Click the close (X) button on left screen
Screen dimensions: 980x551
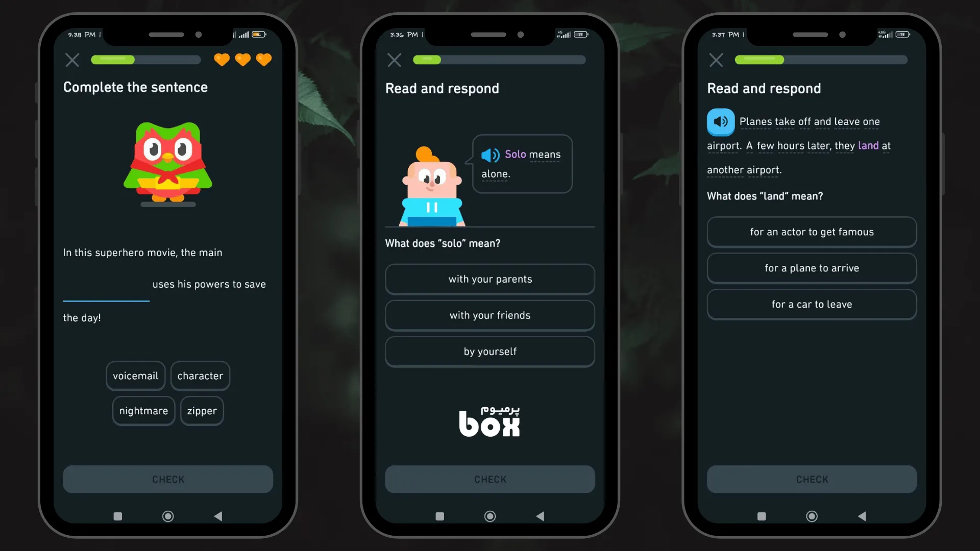(x=72, y=60)
